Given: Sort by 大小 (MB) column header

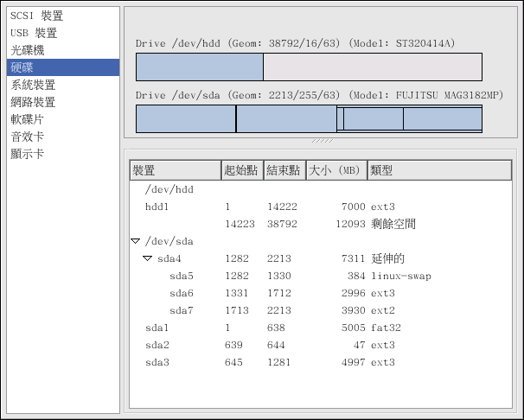Looking at the screenshot, I should pyautogui.click(x=336, y=170).
